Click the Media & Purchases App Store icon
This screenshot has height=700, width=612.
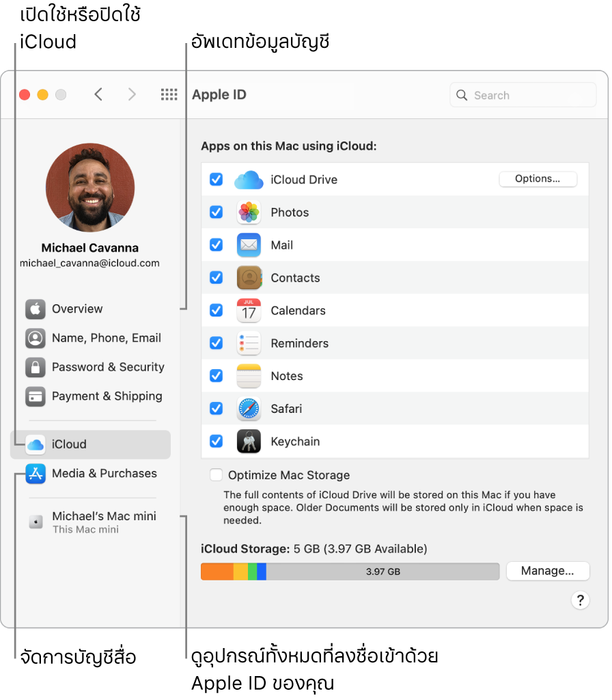click(x=36, y=473)
